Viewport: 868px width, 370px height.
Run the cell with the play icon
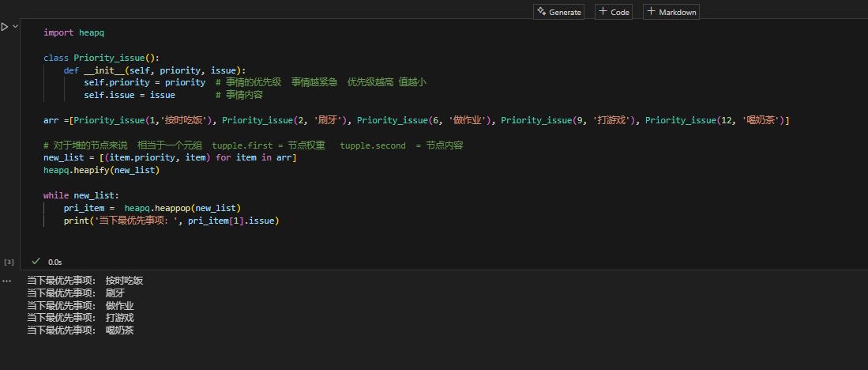5,27
